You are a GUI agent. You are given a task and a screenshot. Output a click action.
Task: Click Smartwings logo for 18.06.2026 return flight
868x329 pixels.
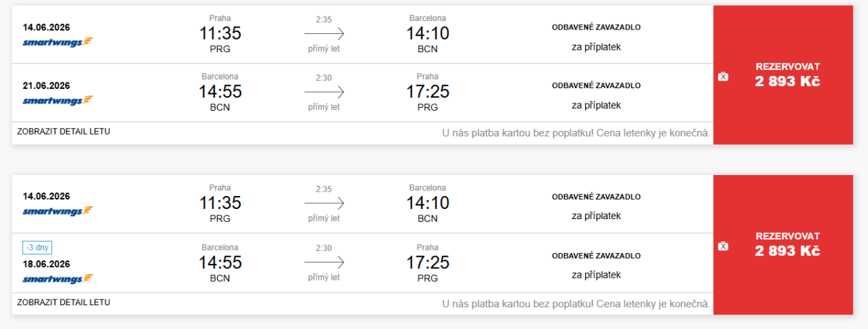click(x=58, y=278)
